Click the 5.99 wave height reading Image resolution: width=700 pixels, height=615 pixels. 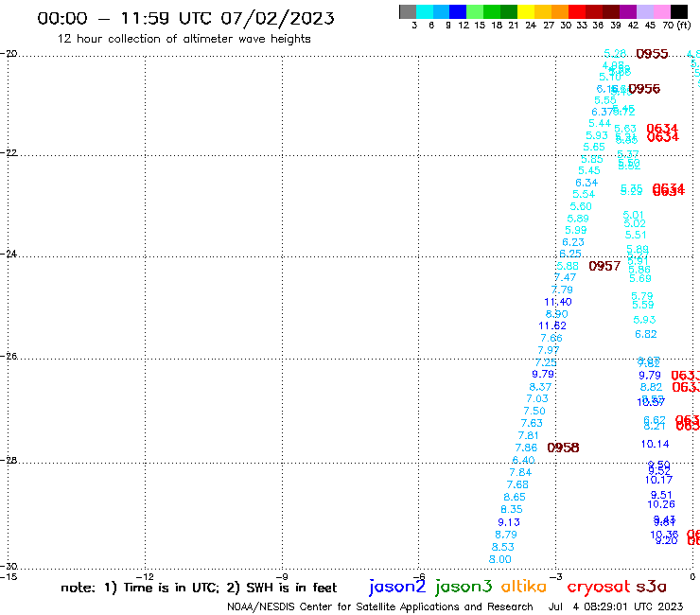(576, 230)
